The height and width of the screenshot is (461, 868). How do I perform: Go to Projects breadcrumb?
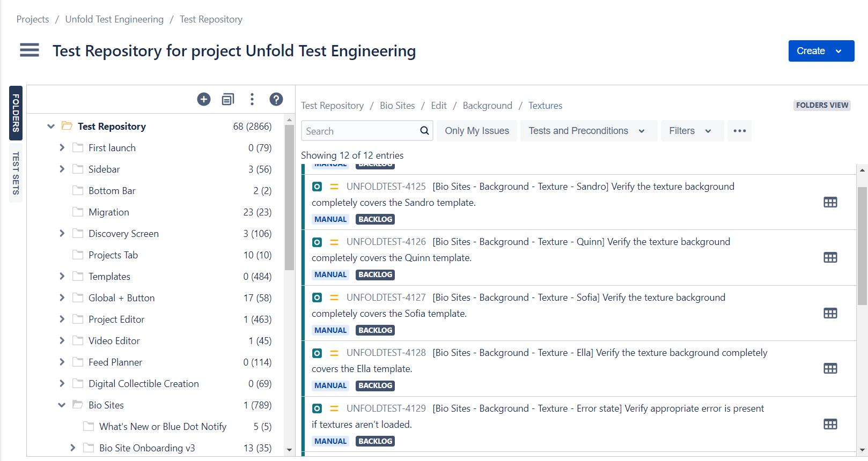[33, 19]
